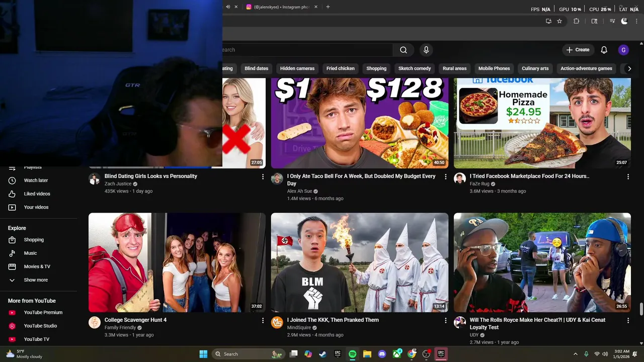644x362 pixels.
Task: Open Spotify from the taskbar
Action: tap(352, 354)
